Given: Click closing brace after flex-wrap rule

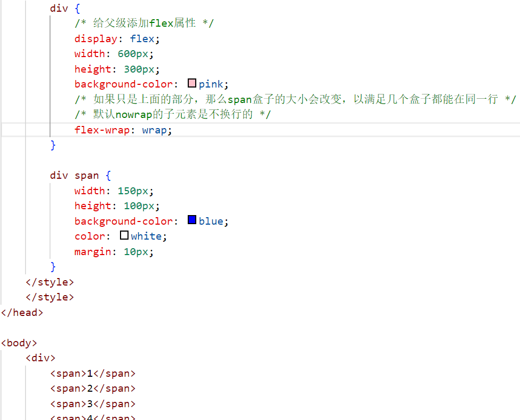Looking at the screenshot, I should coord(53,145).
